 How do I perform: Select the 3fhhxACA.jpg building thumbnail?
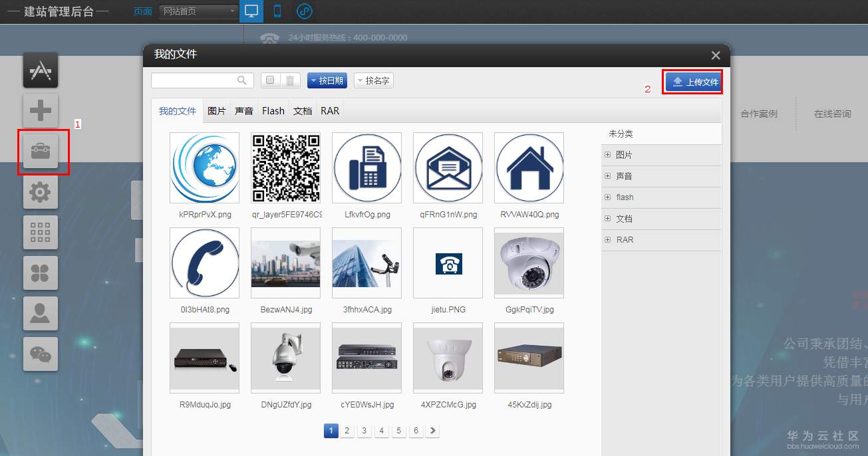tap(366, 263)
